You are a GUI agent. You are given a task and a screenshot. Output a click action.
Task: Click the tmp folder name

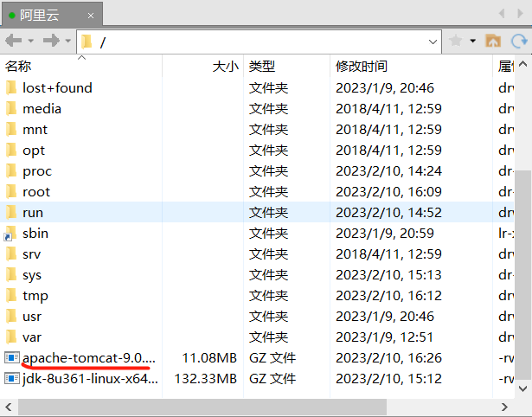35,296
